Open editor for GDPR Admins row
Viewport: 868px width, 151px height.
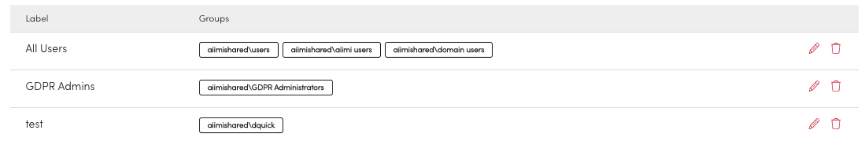pos(814,86)
